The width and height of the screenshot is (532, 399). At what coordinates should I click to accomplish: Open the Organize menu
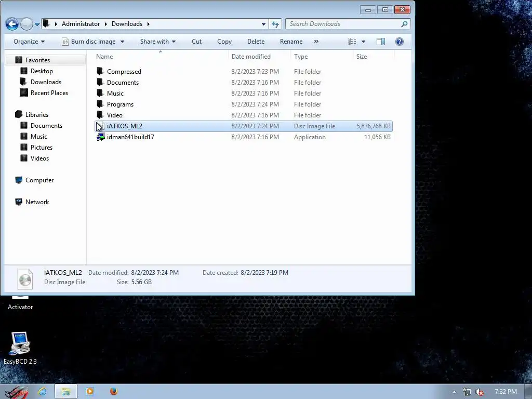point(29,42)
